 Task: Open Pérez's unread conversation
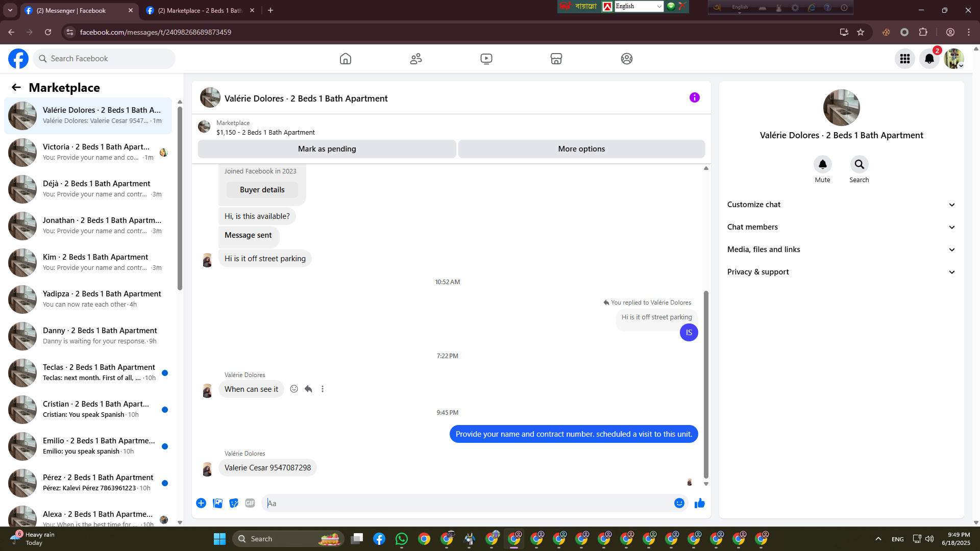pyautogui.click(x=88, y=483)
